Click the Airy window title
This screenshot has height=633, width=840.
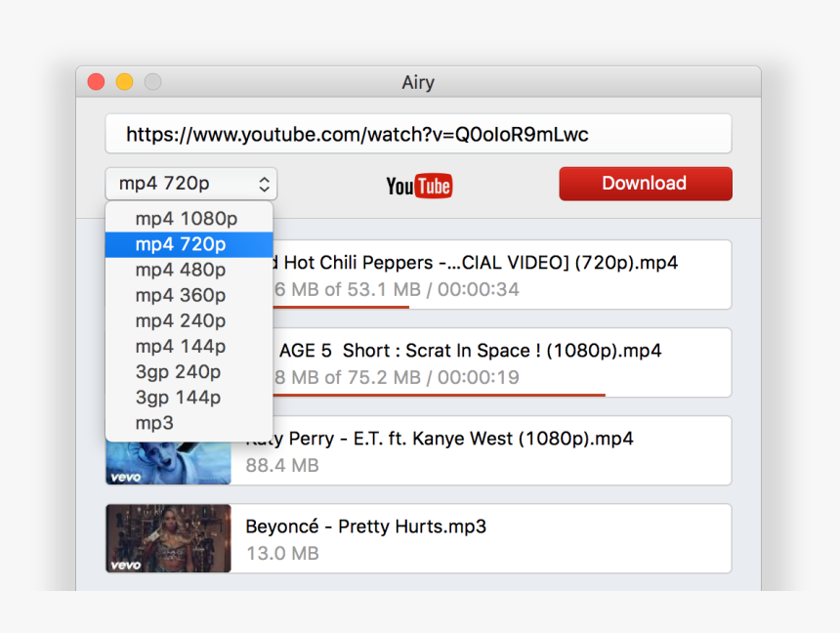click(418, 82)
